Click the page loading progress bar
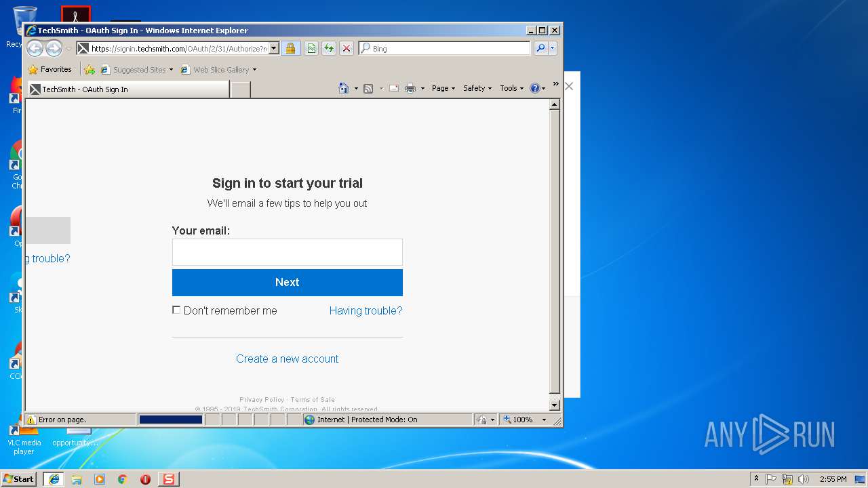This screenshot has height=488, width=868. pos(171,420)
